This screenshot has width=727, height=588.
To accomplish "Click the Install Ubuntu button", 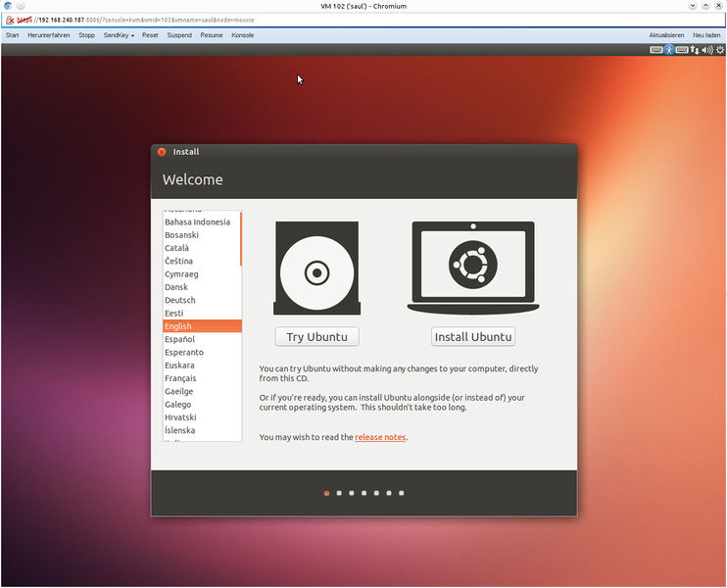I will coord(472,337).
